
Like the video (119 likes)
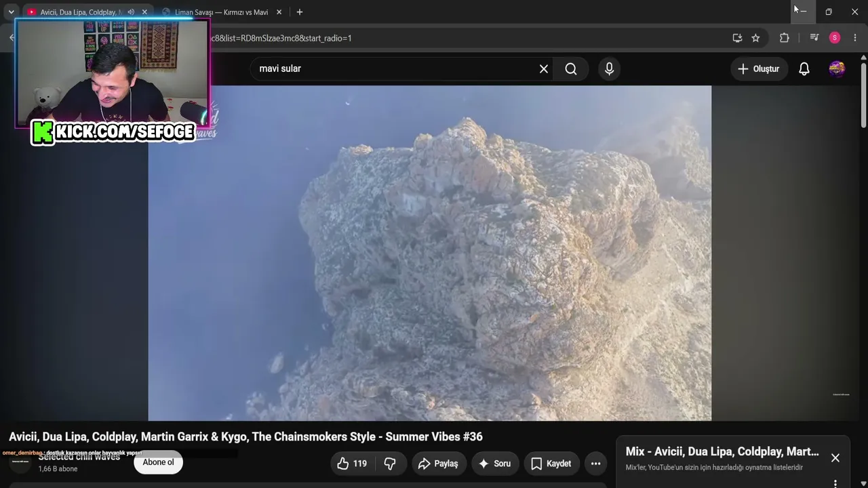click(x=352, y=464)
